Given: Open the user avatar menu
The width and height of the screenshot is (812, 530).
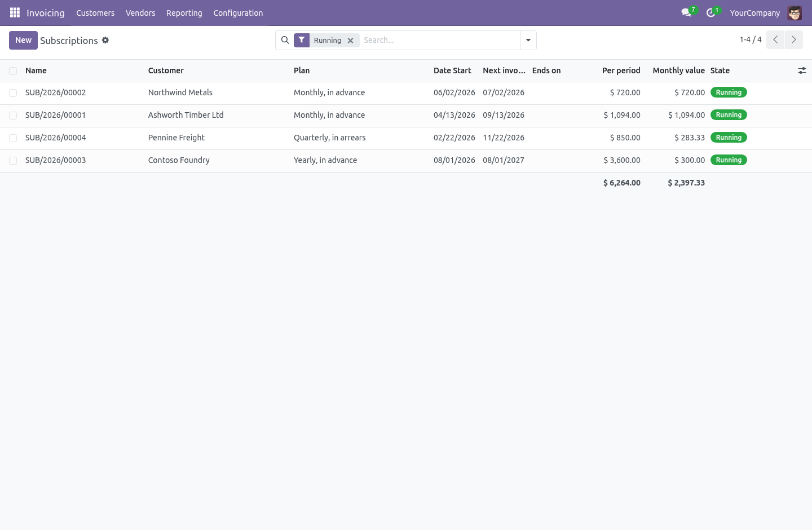Looking at the screenshot, I should coord(795,12).
